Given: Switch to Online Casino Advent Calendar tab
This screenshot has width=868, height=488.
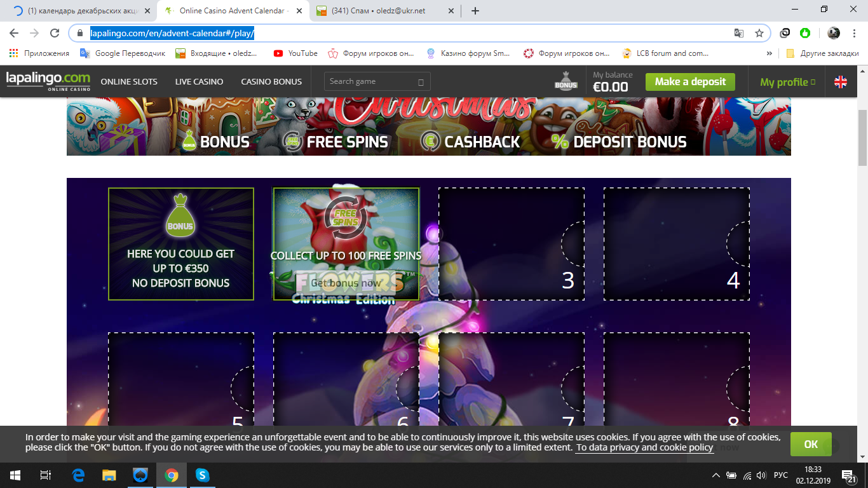Looking at the screenshot, I should [233, 11].
